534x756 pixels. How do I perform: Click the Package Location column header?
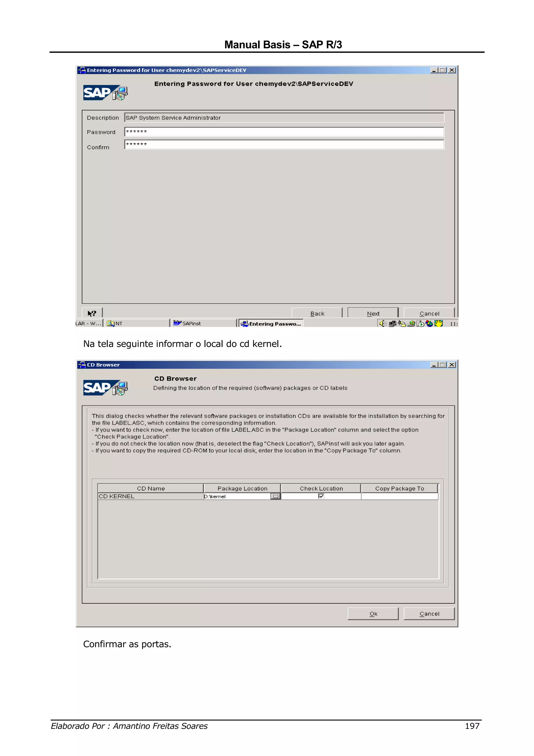click(242, 488)
